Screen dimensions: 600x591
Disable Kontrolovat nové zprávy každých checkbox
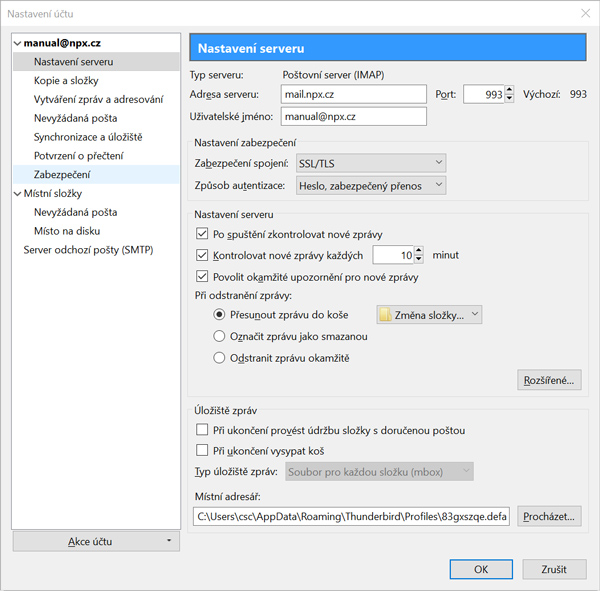[203, 256]
